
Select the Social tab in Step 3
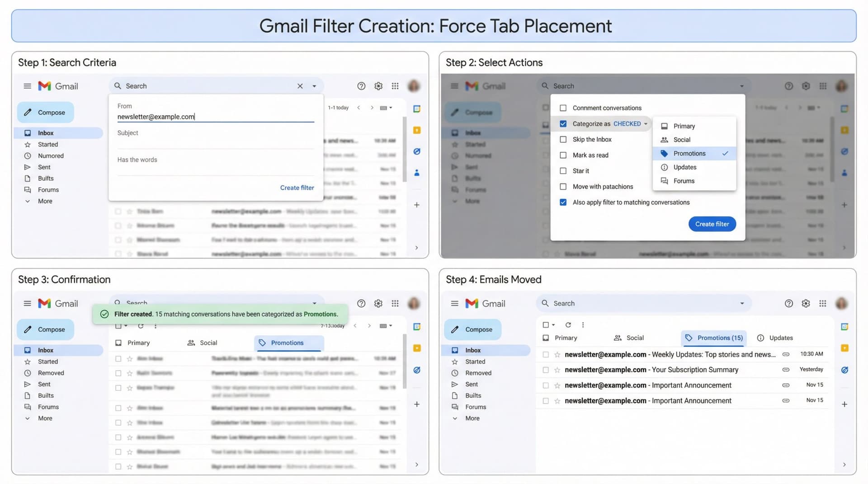(208, 343)
